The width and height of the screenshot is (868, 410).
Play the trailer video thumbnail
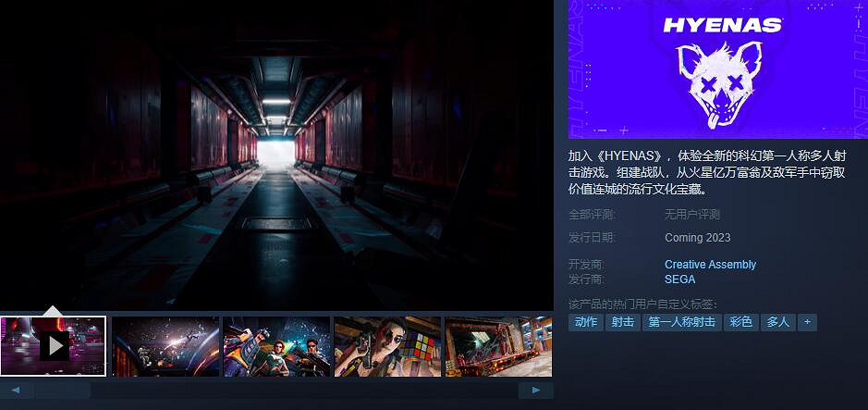[x=53, y=346]
